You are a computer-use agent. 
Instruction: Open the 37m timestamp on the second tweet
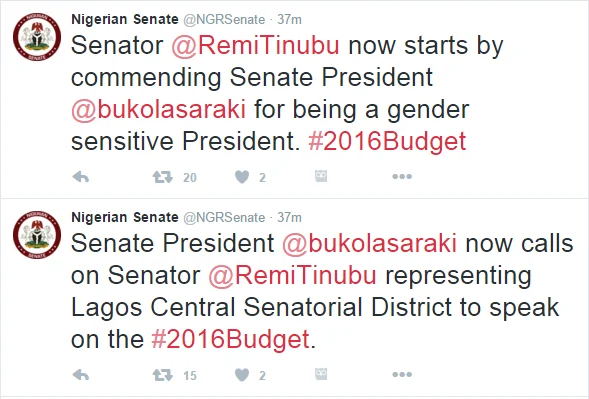(289, 218)
